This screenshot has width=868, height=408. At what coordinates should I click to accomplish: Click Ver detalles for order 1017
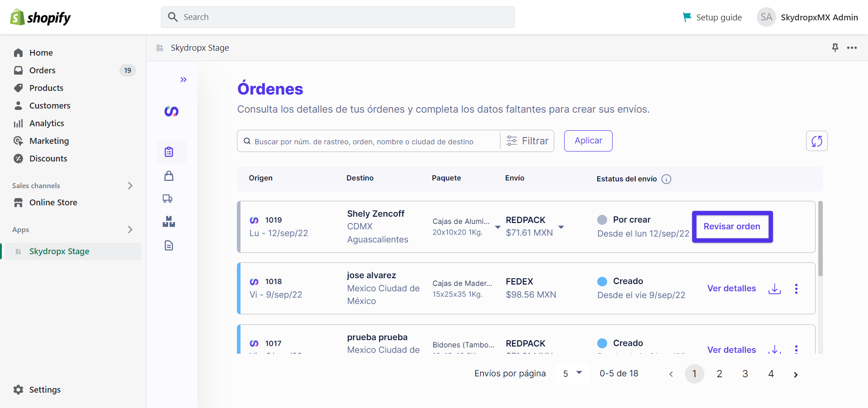[x=731, y=350]
